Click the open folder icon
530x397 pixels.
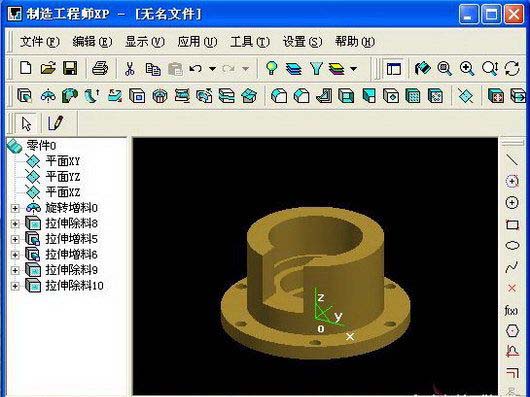click(48, 68)
